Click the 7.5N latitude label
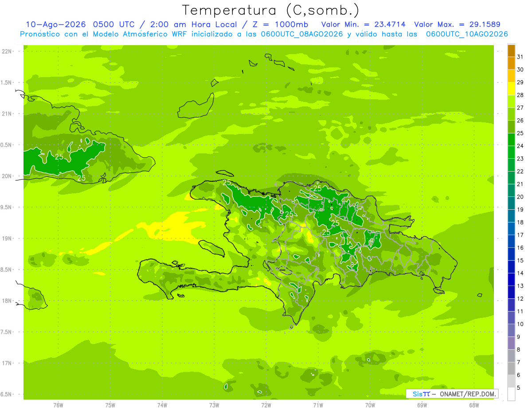The height and width of the screenshot is (411, 532). [x=7, y=332]
